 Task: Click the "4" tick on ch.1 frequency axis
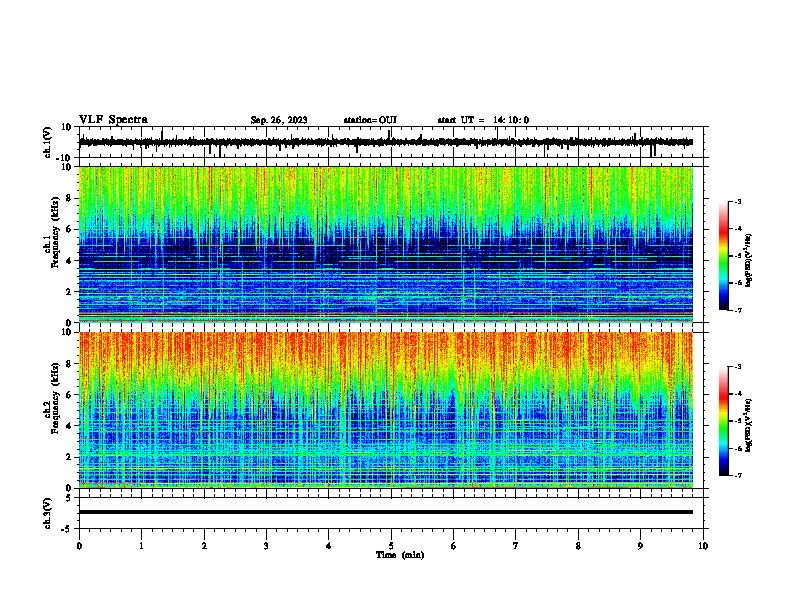[x=69, y=261]
